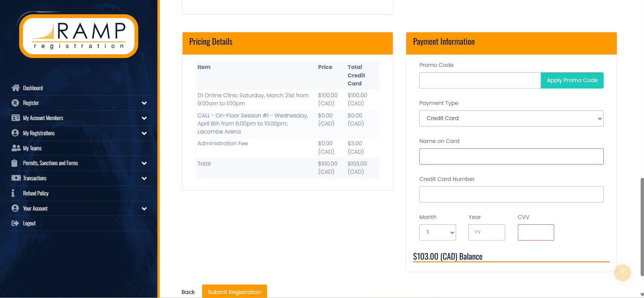The height and width of the screenshot is (298, 644).
Task: Open the expiry Month dropdown
Action: (x=437, y=232)
